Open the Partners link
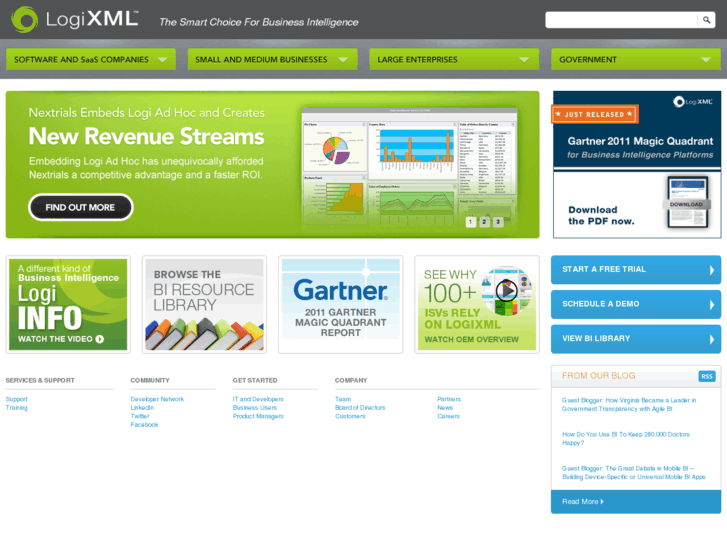This screenshot has width=727, height=545. tap(449, 399)
